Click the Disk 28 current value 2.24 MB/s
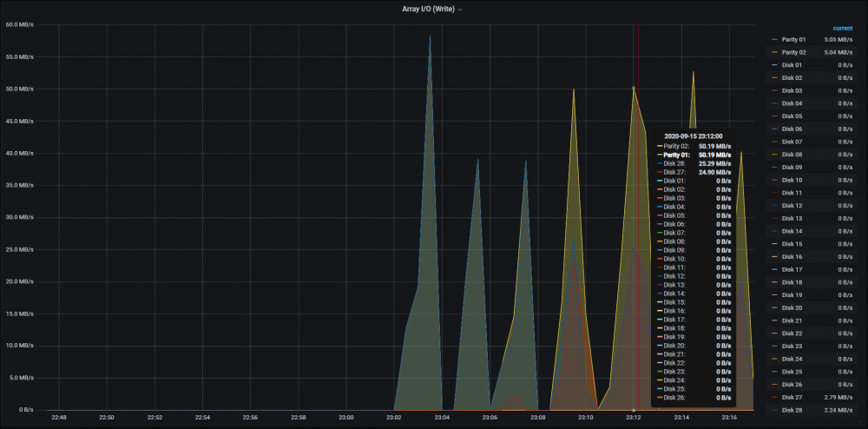Viewport: 868px width, 429px height. coord(838,410)
